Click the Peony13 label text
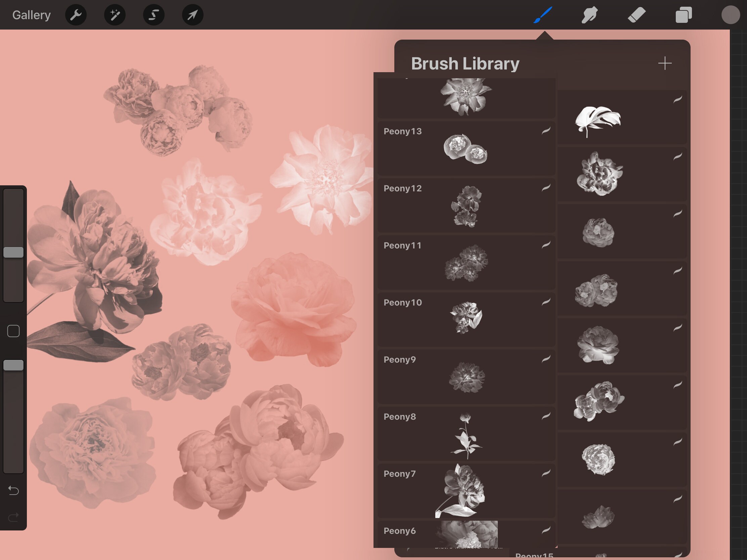 coord(402,131)
